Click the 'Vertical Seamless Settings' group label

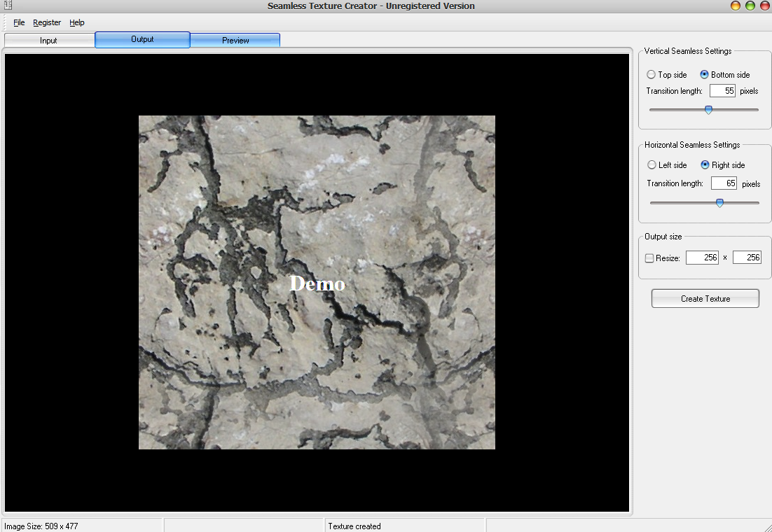tap(688, 51)
